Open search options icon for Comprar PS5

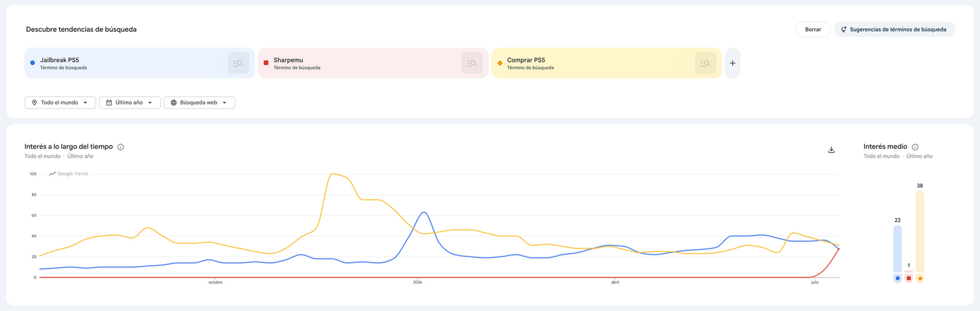point(705,63)
